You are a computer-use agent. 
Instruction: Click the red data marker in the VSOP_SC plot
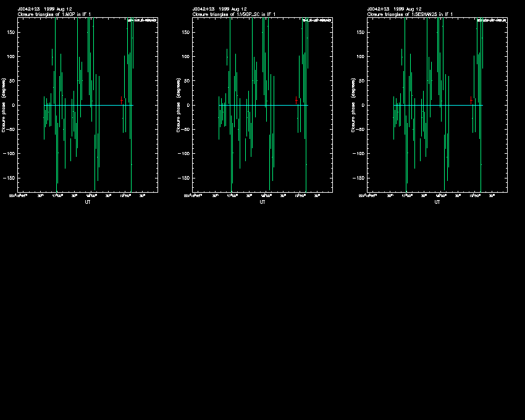(x=296, y=100)
